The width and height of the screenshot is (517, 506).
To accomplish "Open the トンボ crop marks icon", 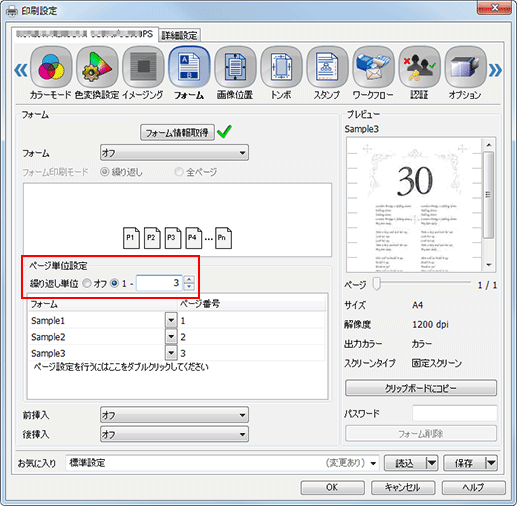I will (x=281, y=67).
